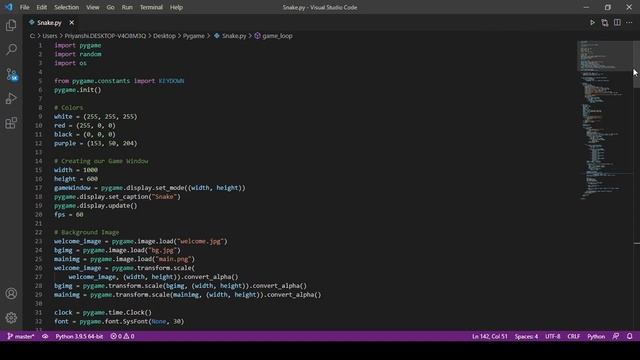Open the Source Control view

(x=11, y=74)
